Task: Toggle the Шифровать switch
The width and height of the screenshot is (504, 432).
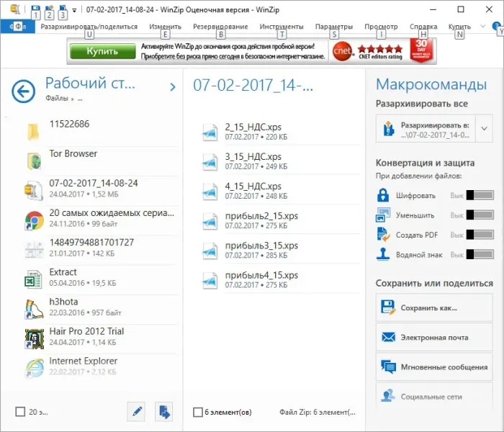Action: (x=480, y=195)
